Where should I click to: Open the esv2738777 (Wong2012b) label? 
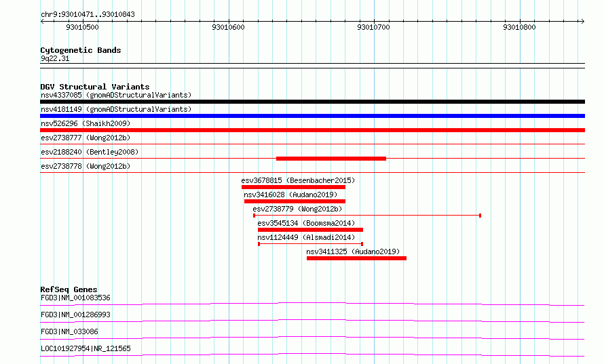[x=86, y=138]
